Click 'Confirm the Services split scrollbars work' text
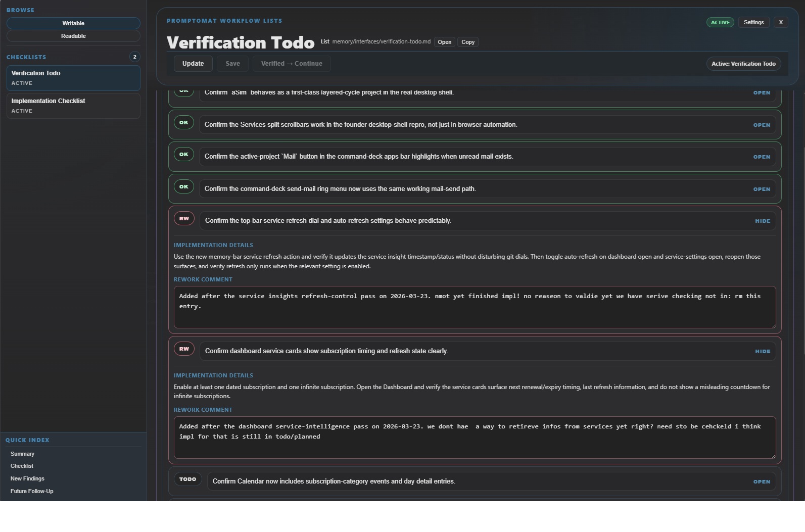 [361, 125]
